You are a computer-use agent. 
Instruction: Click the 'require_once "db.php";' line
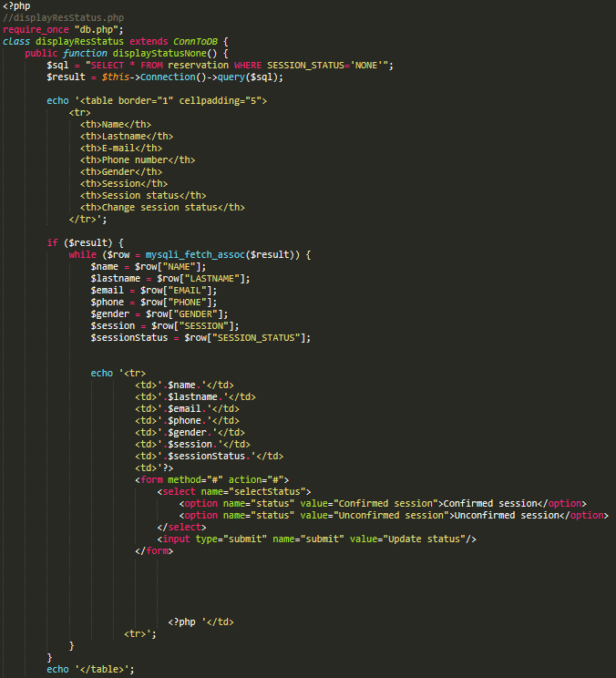click(63, 29)
